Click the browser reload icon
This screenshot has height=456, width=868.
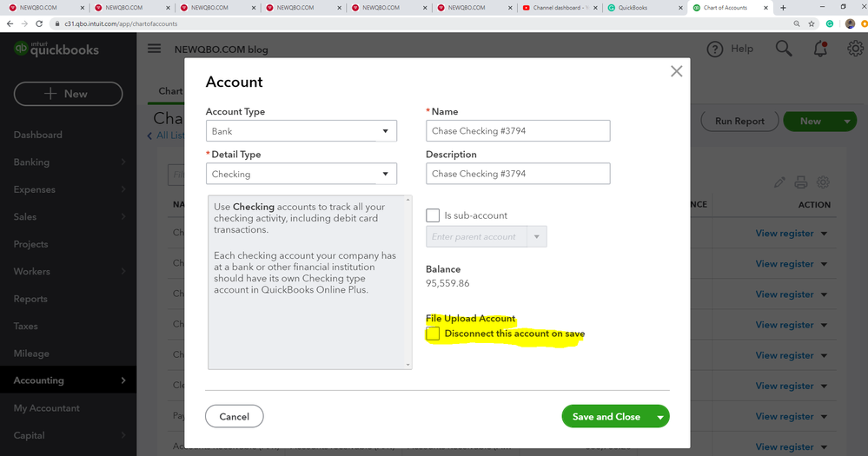(39, 23)
